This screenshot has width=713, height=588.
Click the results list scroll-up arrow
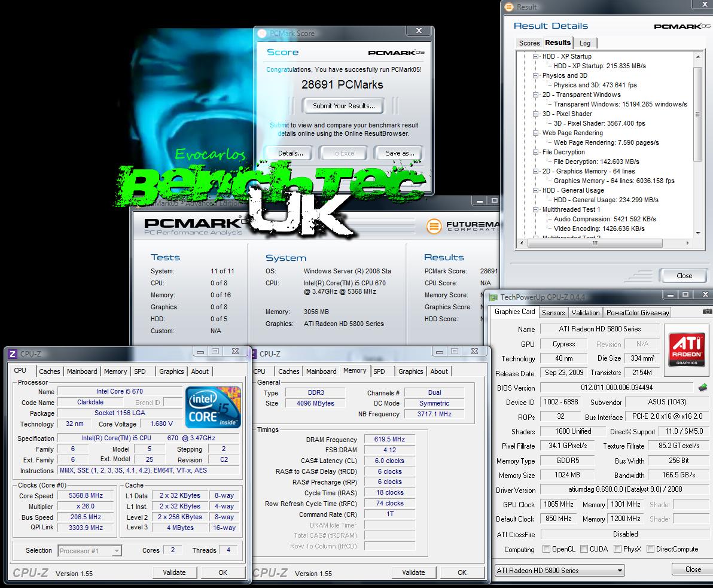[698, 56]
